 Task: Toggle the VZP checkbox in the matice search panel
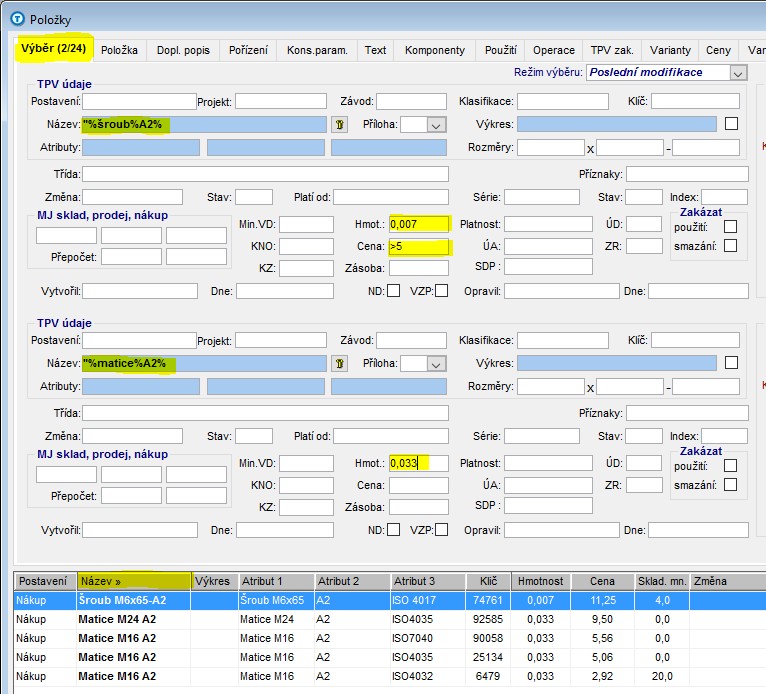[441, 530]
